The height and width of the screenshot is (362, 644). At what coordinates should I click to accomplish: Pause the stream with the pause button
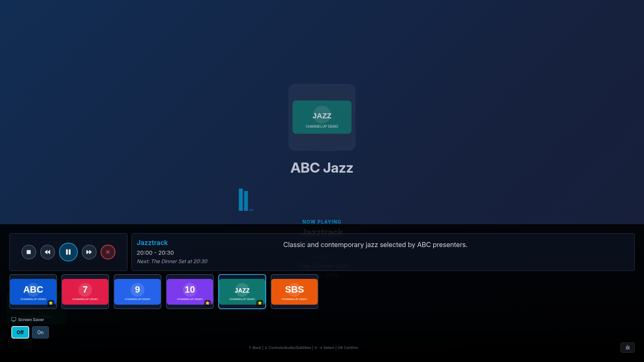tap(68, 252)
